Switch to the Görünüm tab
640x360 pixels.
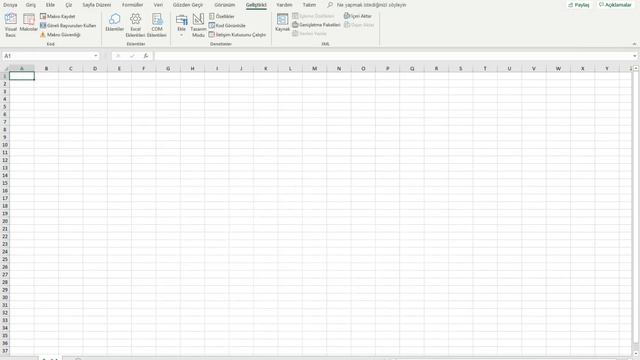(x=225, y=5)
